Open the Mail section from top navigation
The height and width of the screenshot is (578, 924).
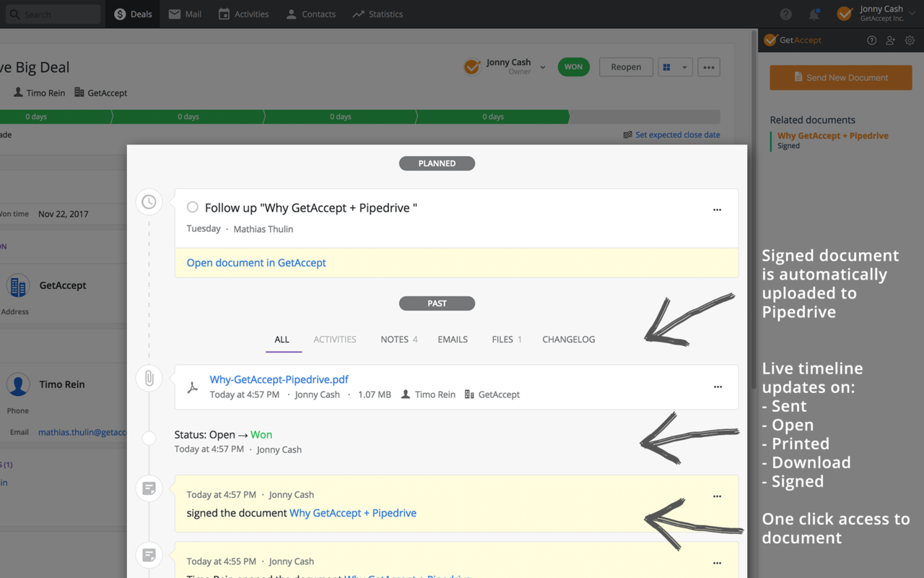[184, 14]
